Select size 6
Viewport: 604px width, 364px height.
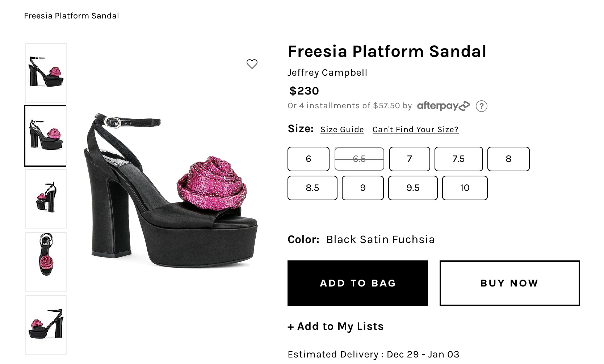coord(308,159)
